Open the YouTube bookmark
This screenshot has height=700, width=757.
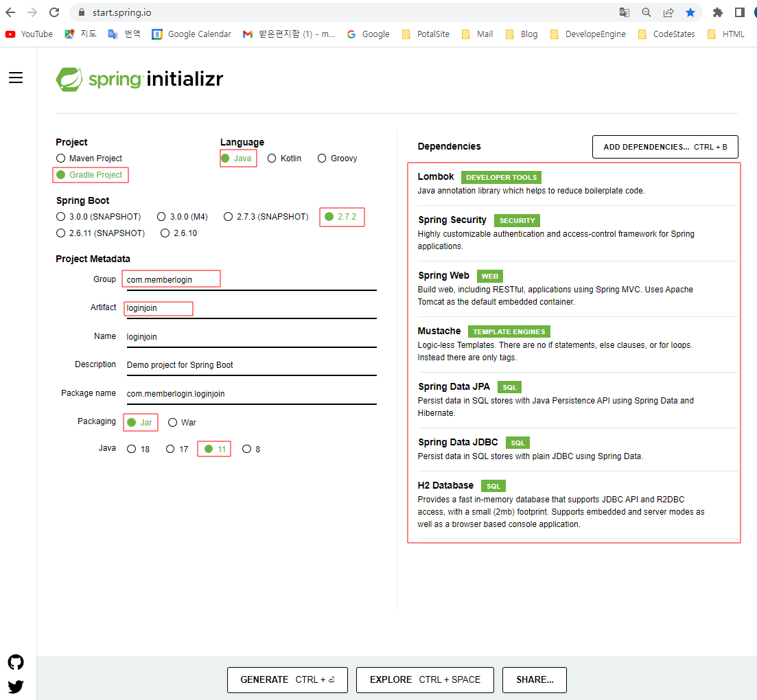click(x=29, y=34)
